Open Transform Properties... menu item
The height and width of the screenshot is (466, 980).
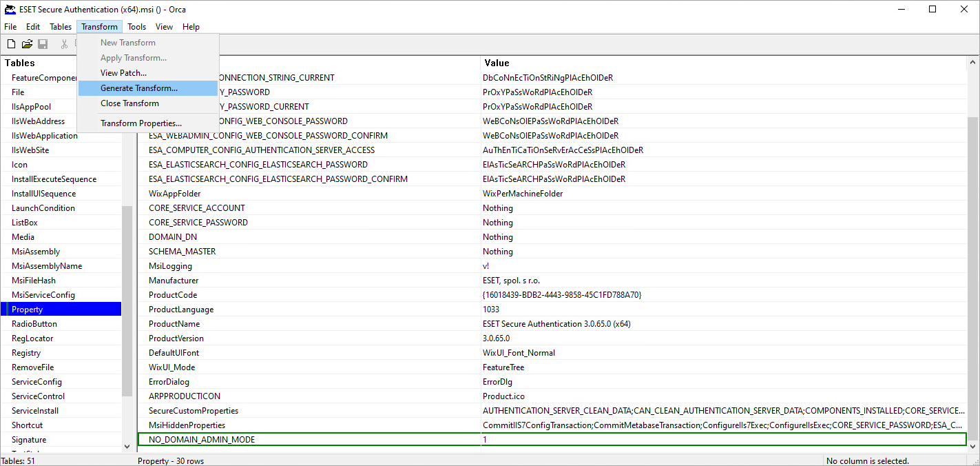coord(140,123)
